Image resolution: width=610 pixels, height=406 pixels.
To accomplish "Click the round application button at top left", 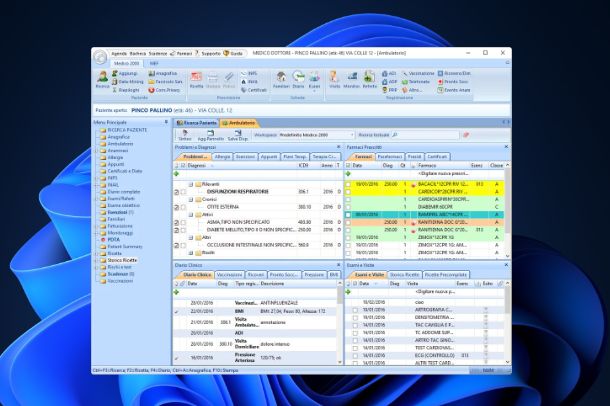I will [100, 57].
